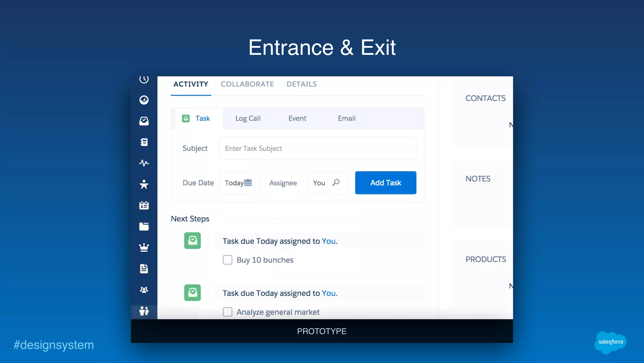Open the files folder icon in sidebar
The width and height of the screenshot is (644, 363).
pyautogui.click(x=144, y=226)
